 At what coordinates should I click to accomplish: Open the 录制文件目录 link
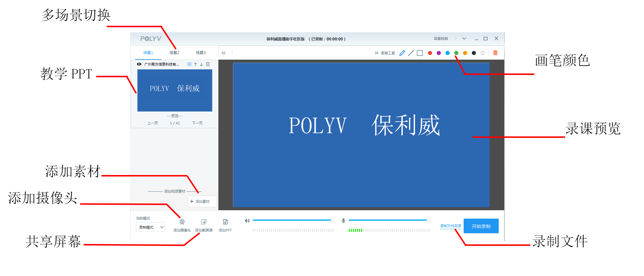point(450,226)
